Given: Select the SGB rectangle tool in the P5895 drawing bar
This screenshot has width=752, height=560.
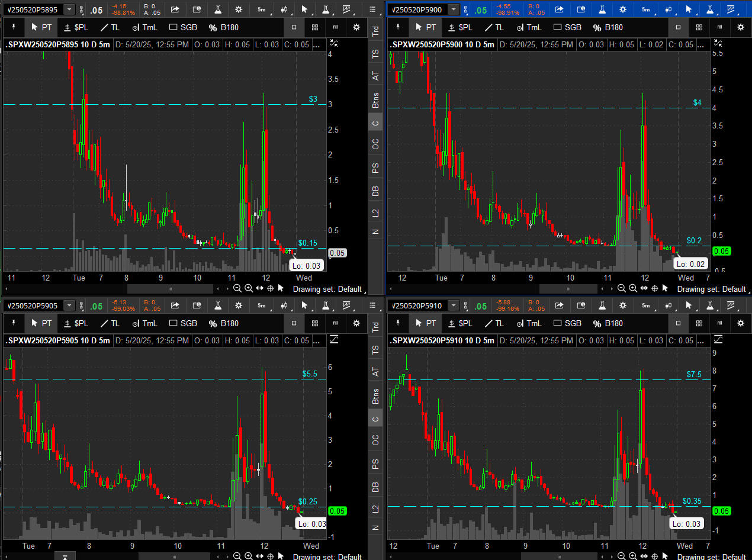Looking at the screenshot, I should pos(183,27).
